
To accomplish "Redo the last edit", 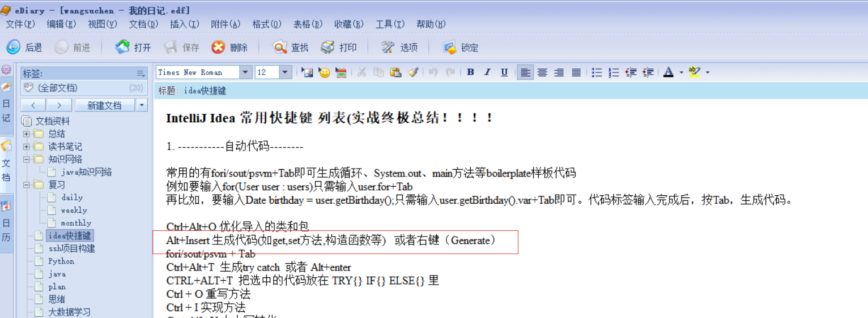I will [x=450, y=72].
